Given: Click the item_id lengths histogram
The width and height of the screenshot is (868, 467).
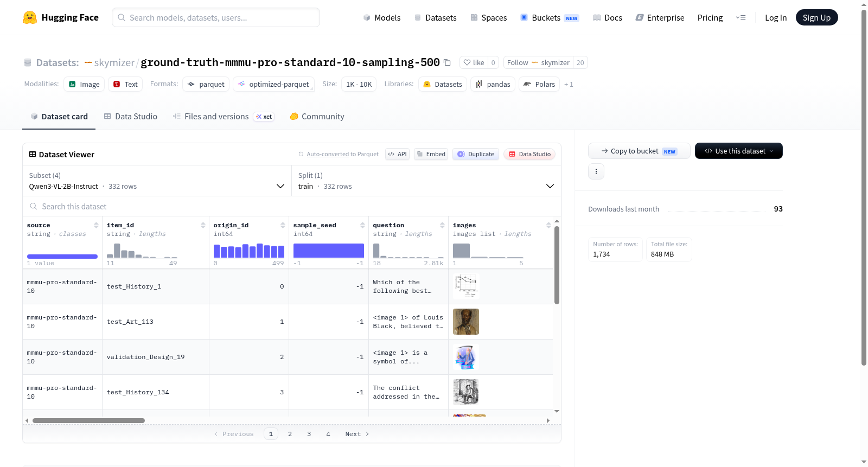Looking at the screenshot, I should click(x=142, y=250).
